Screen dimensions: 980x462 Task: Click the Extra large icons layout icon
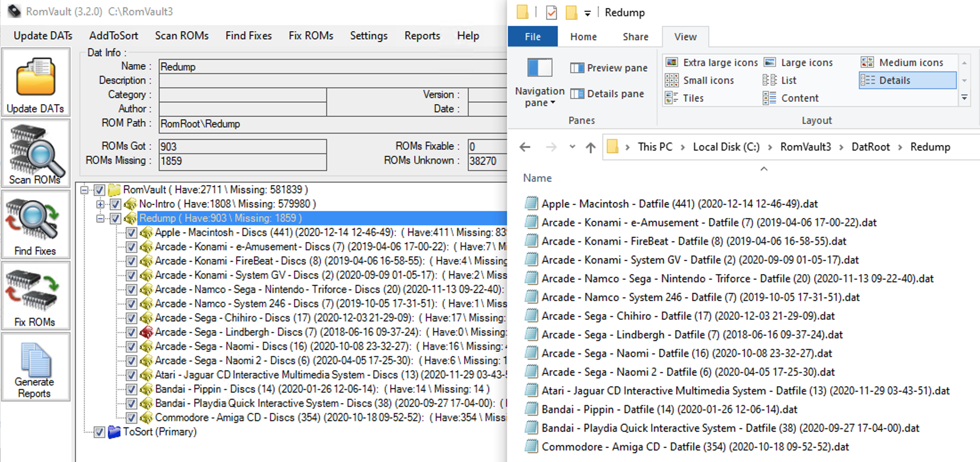pyautogui.click(x=672, y=62)
